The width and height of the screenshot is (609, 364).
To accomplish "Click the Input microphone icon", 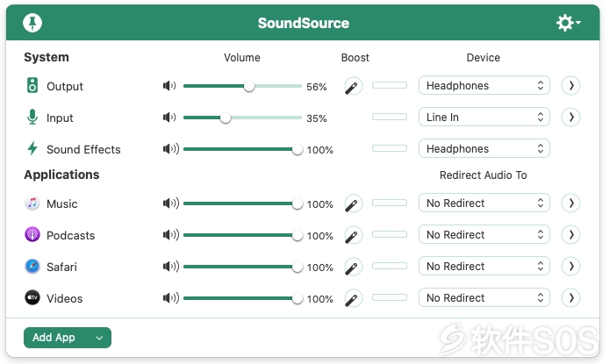I will tap(32, 117).
